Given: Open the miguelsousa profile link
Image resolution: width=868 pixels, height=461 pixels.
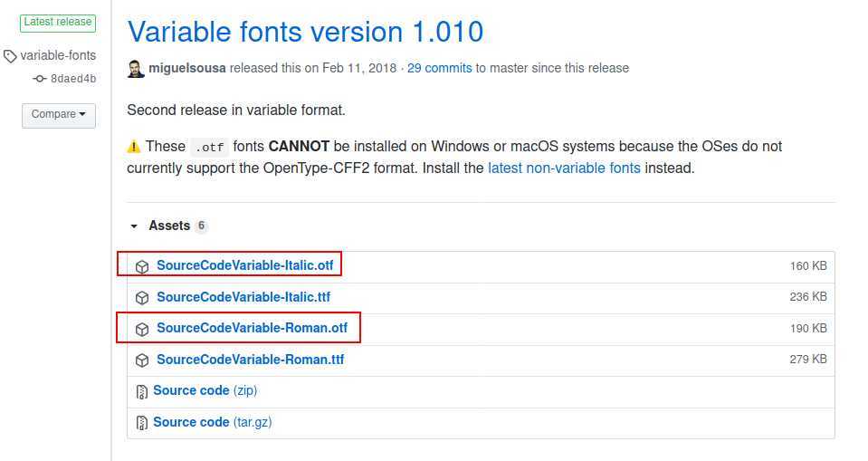Looking at the screenshot, I should click(187, 68).
